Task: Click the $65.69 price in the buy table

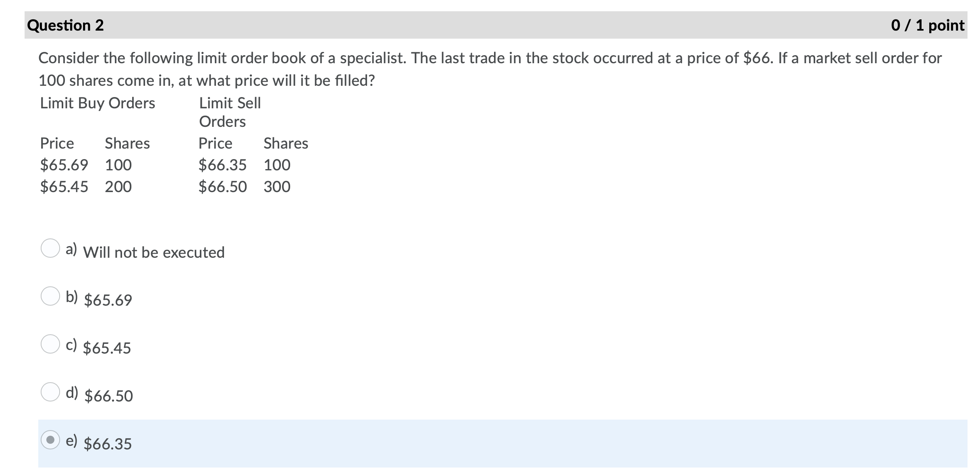Action: tap(64, 165)
